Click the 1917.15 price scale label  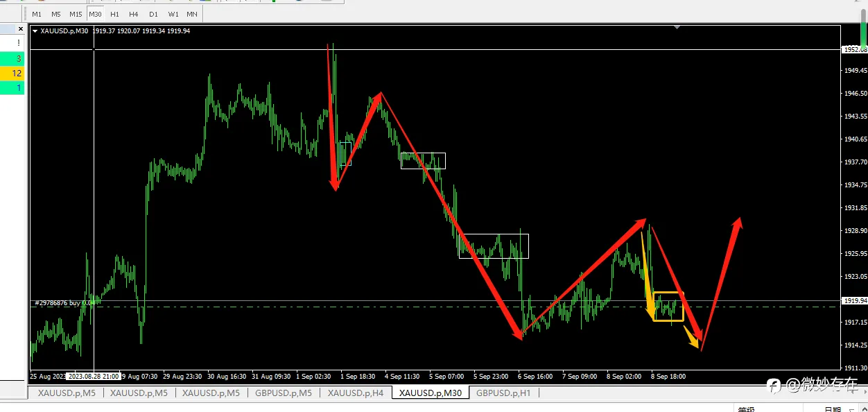pyautogui.click(x=856, y=322)
